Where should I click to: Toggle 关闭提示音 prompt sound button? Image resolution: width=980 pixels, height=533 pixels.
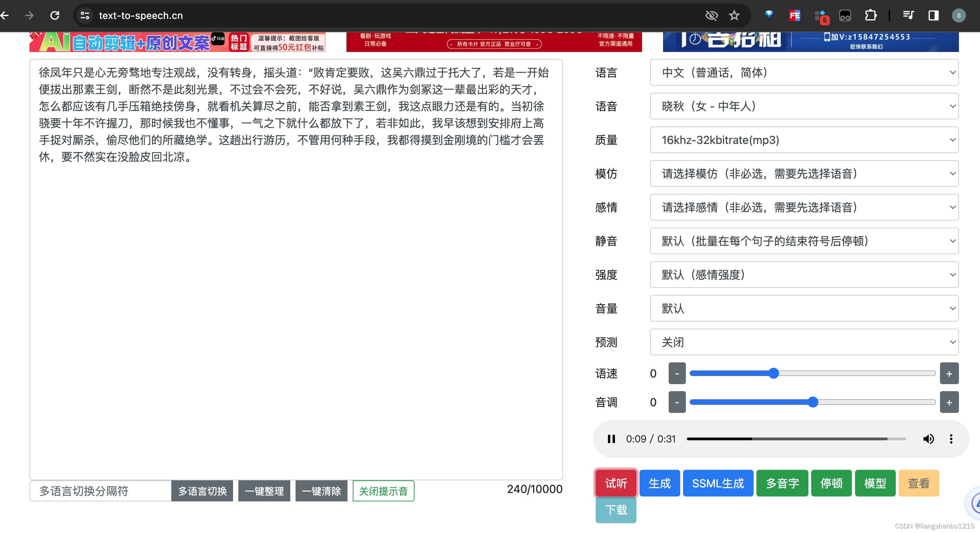383,491
